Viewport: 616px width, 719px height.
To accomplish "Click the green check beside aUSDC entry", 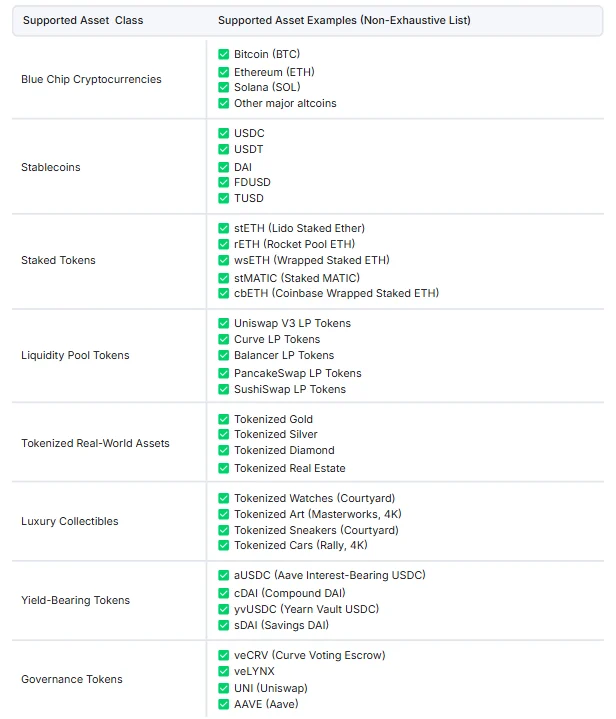I will pyautogui.click(x=224, y=575).
